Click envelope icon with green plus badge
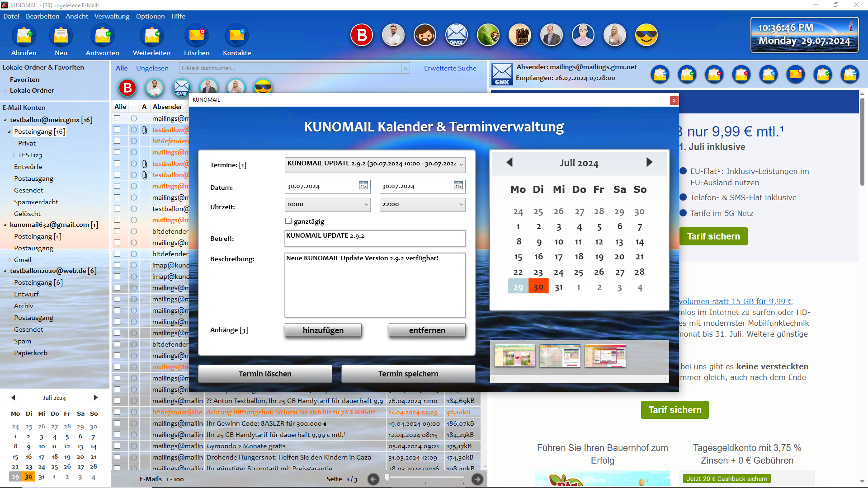Image resolution: width=868 pixels, height=488 pixels. click(x=687, y=75)
